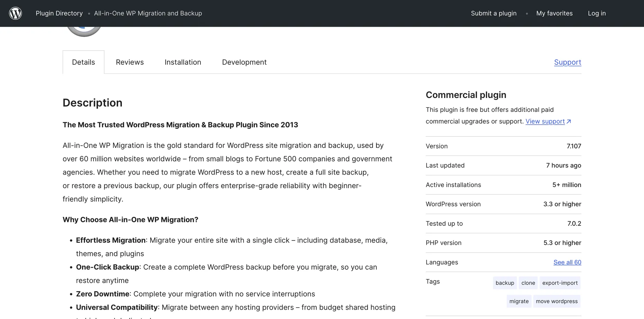The width and height of the screenshot is (644, 319).
Task: Click 'The Most Trusted WordPress Migration' subheading
Action: click(180, 125)
